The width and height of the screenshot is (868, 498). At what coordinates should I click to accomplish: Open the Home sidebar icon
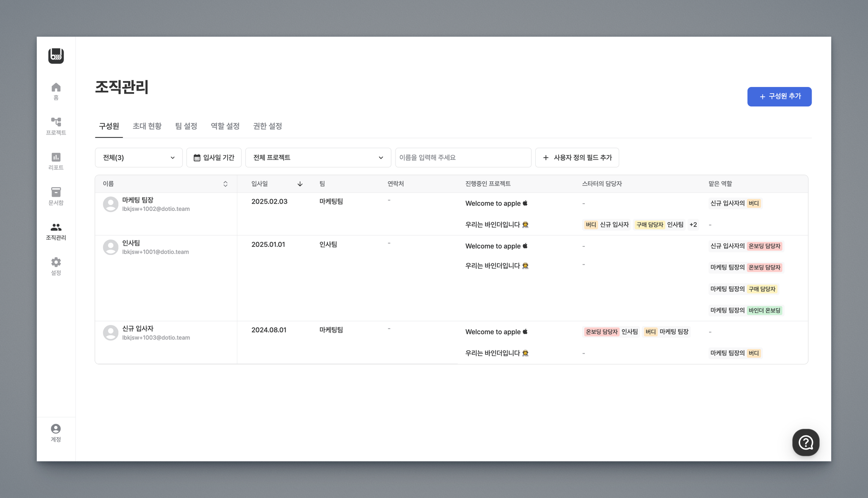tap(56, 88)
